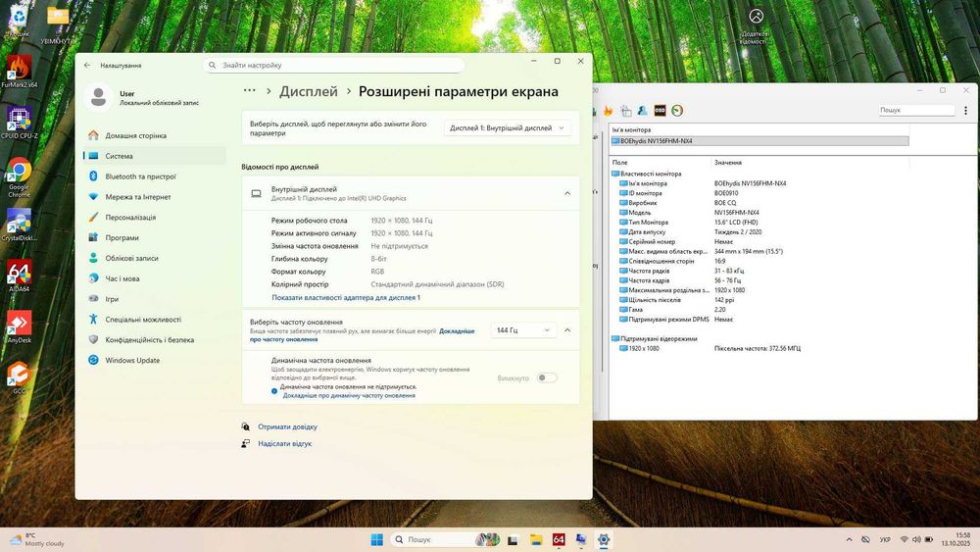The width and height of the screenshot is (980, 552).
Task: Click the volume icon in system tray
Action: pos(916,539)
